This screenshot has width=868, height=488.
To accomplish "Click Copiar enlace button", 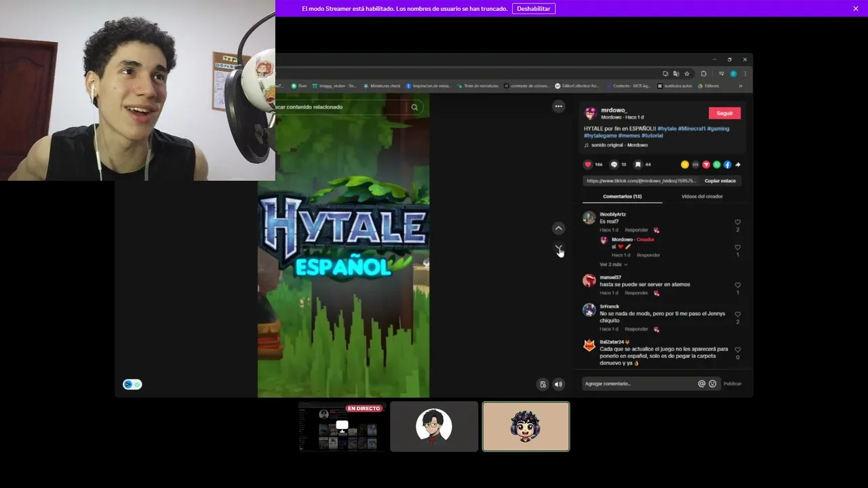I will click(720, 181).
